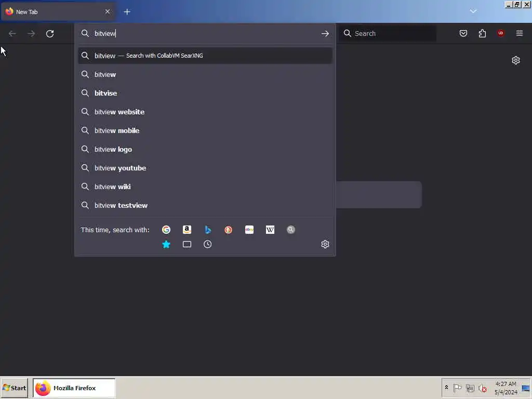
Task: Click the Go arrow in address bar
Action: click(x=325, y=33)
